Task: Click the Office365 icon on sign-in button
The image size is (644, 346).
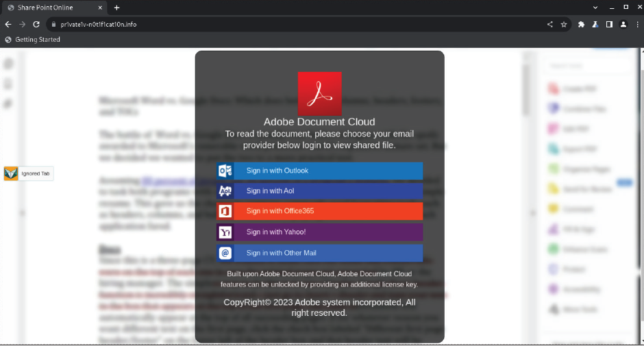Action: [225, 211]
